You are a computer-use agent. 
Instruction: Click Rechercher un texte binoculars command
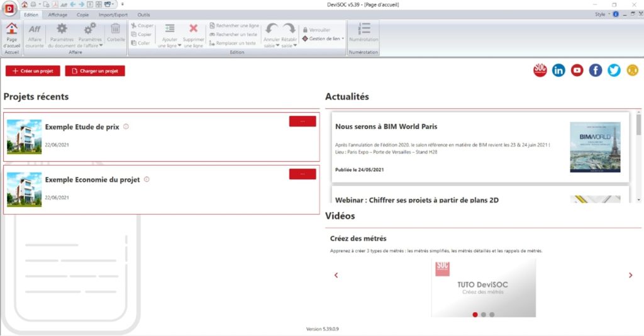point(233,34)
